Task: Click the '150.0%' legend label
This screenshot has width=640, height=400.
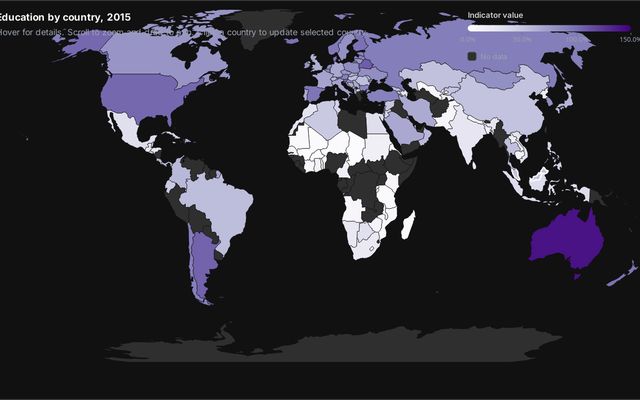Action: click(x=630, y=40)
